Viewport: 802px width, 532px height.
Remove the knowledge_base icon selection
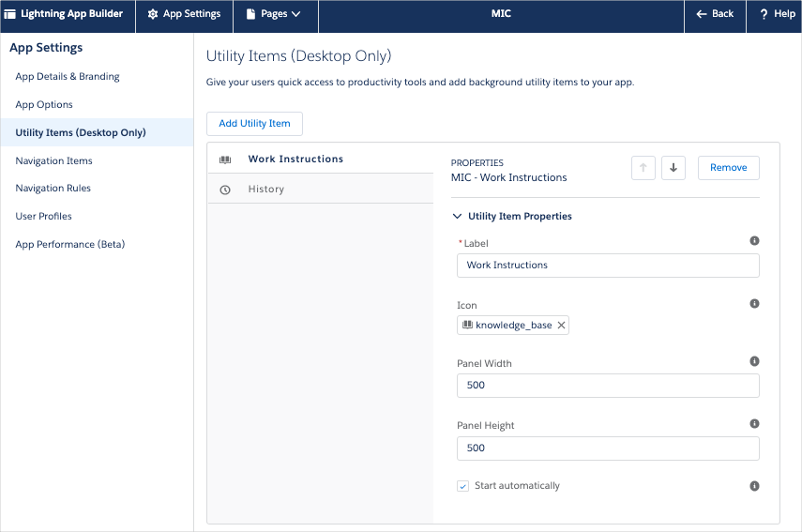pyautogui.click(x=561, y=326)
